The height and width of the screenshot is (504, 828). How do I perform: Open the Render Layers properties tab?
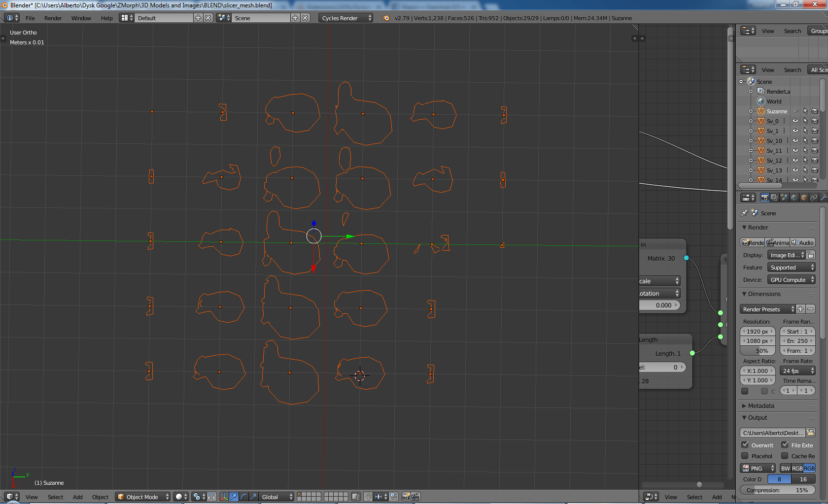(774, 198)
